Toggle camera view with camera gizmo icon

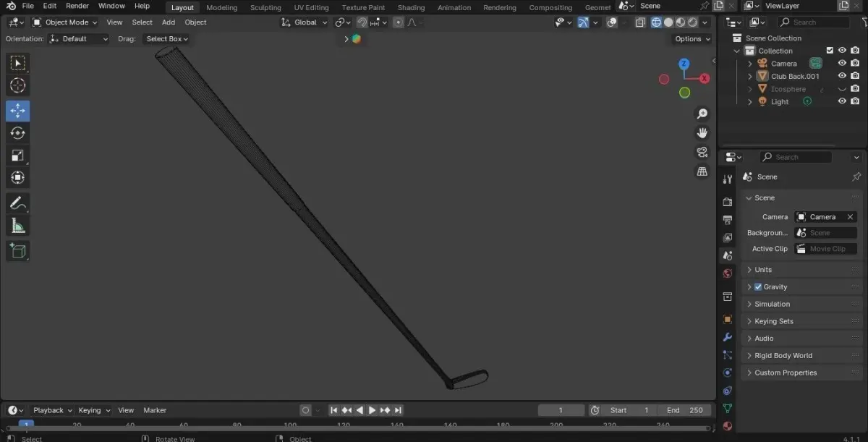(702, 152)
